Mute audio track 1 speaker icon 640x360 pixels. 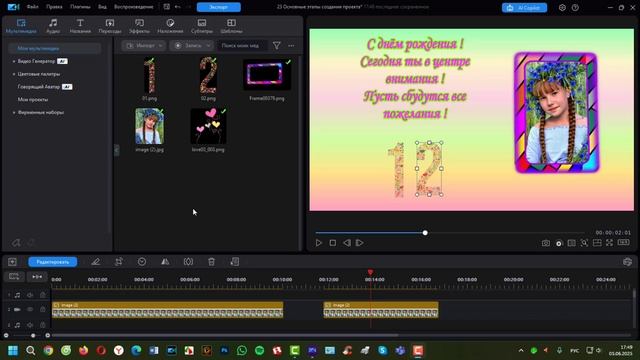(x=30, y=295)
